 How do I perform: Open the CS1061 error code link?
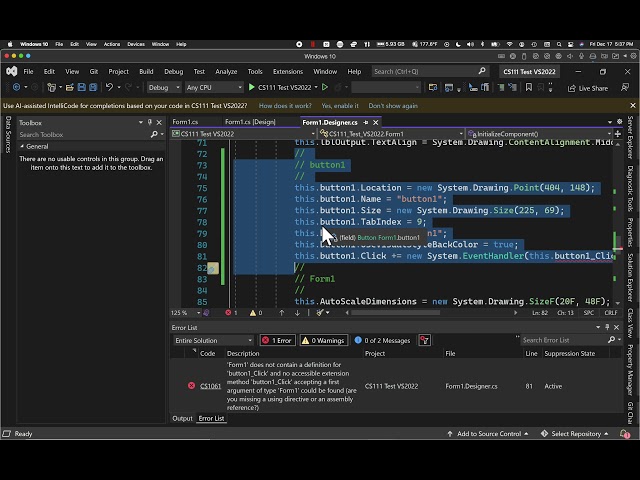(x=210, y=386)
